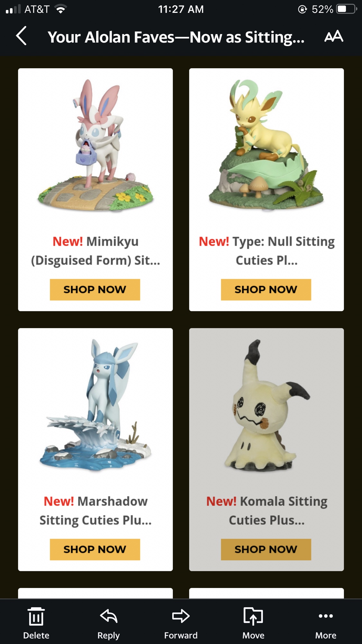Go back using the left arrow
Image resolution: width=362 pixels, height=644 pixels.
[x=21, y=36]
